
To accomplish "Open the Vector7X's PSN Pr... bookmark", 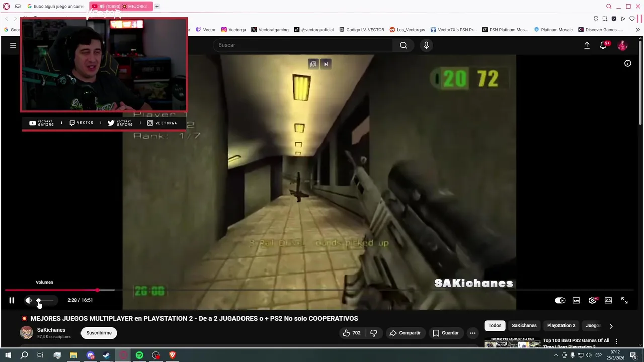I will point(453,30).
